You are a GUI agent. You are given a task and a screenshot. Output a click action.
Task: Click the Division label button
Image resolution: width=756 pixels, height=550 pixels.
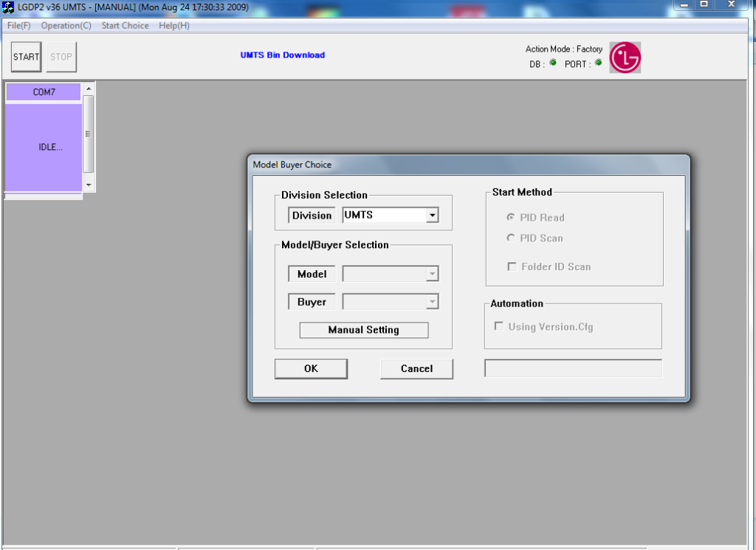point(312,216)
